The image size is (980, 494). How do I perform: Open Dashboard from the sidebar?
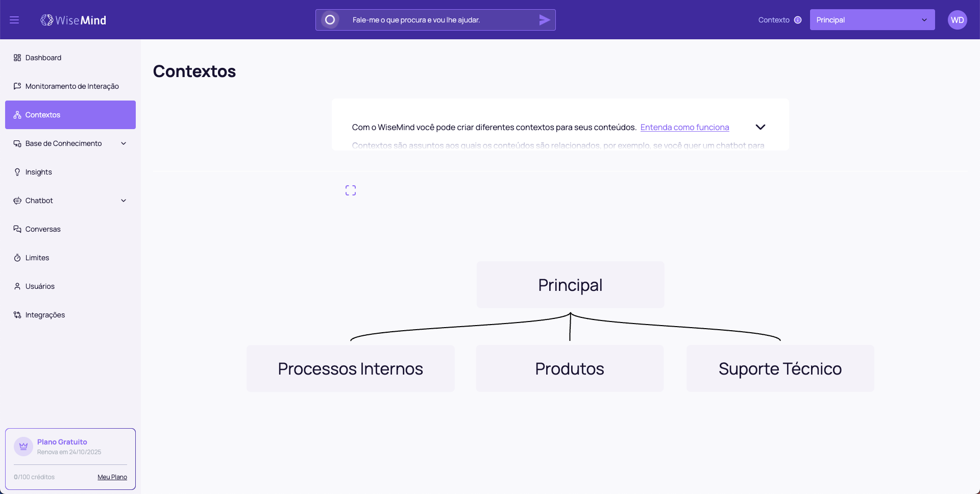tap(43, 58)
